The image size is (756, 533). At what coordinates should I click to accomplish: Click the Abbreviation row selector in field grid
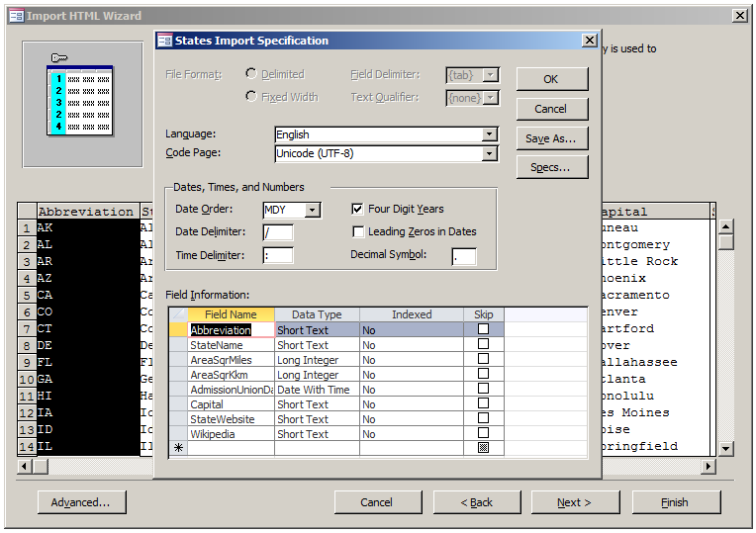point(178,329)
